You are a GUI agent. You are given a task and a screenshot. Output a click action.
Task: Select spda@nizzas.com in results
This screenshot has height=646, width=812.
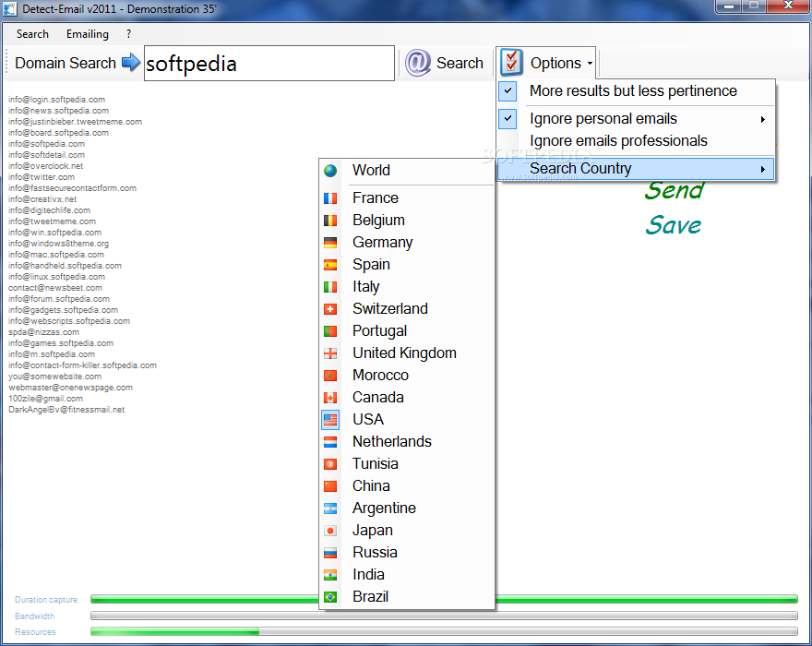click(x=44, y=332)
